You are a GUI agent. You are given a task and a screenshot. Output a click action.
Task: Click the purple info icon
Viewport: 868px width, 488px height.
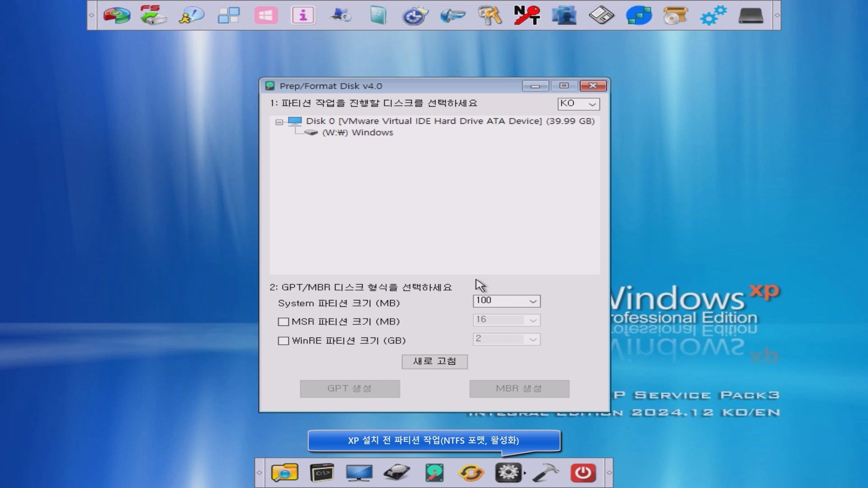tap(303, 15)
